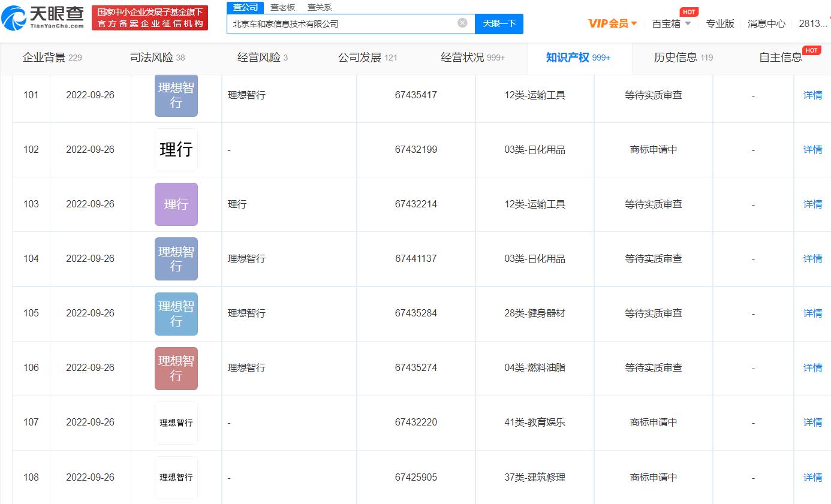Click trademark image in row 104

coord(176,259)
